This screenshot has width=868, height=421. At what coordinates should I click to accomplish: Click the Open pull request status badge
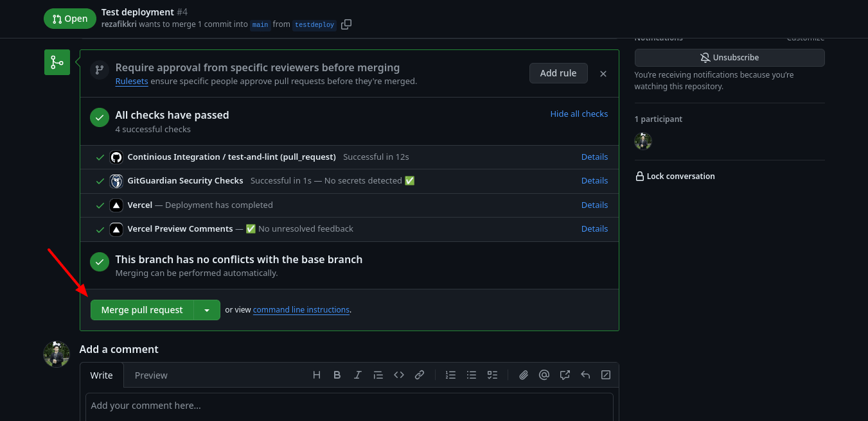[69, 19]
